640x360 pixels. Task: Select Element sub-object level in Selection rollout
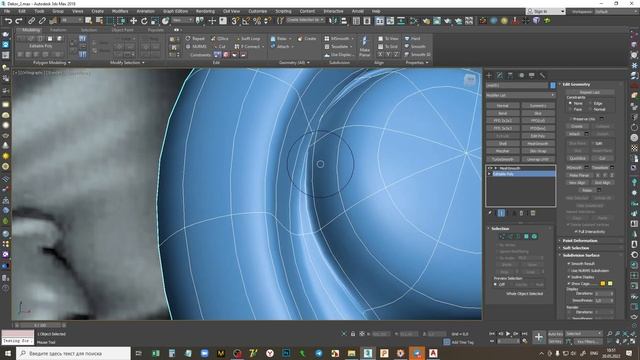point(534,236)
